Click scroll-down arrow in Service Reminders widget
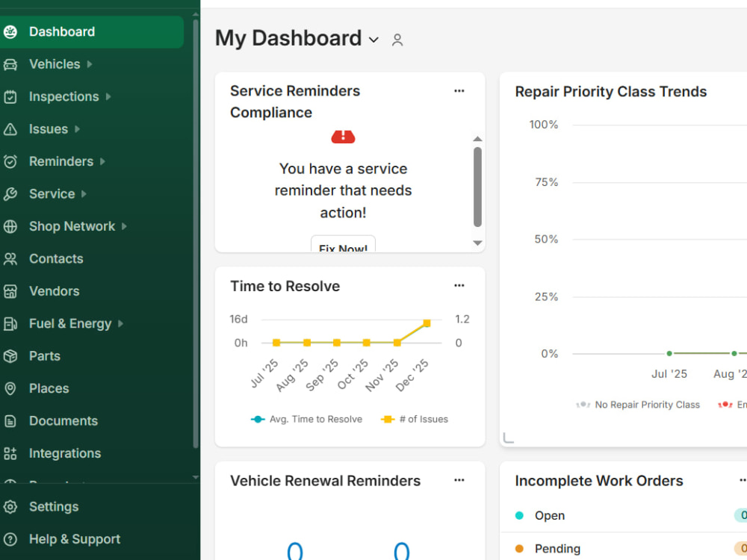Image resolution: width=747 pixels, height=560 pixels. click(x=477, y=243)
